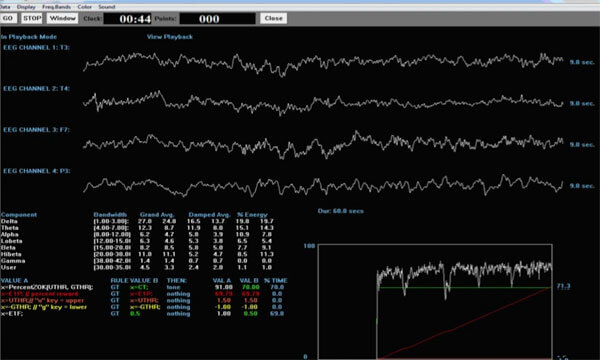Click the 'tone' action in THEN column

tap(173, 287)
